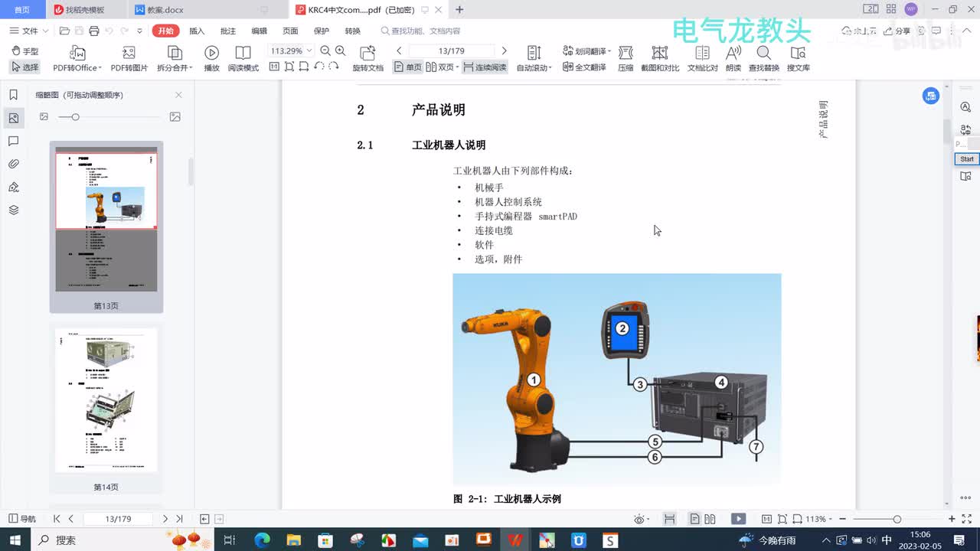
Task: Open PDF转Office conversion
Action: pyautogui.click(x=77, y=59)
